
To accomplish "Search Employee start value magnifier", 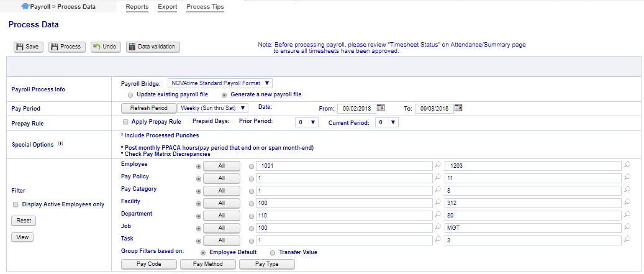I will (438, 165).
